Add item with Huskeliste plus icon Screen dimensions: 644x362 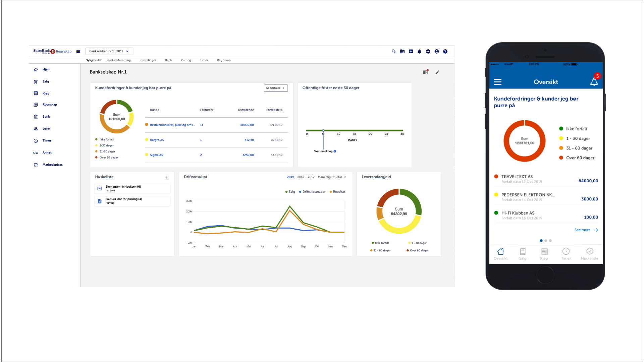tap(167, 177)
